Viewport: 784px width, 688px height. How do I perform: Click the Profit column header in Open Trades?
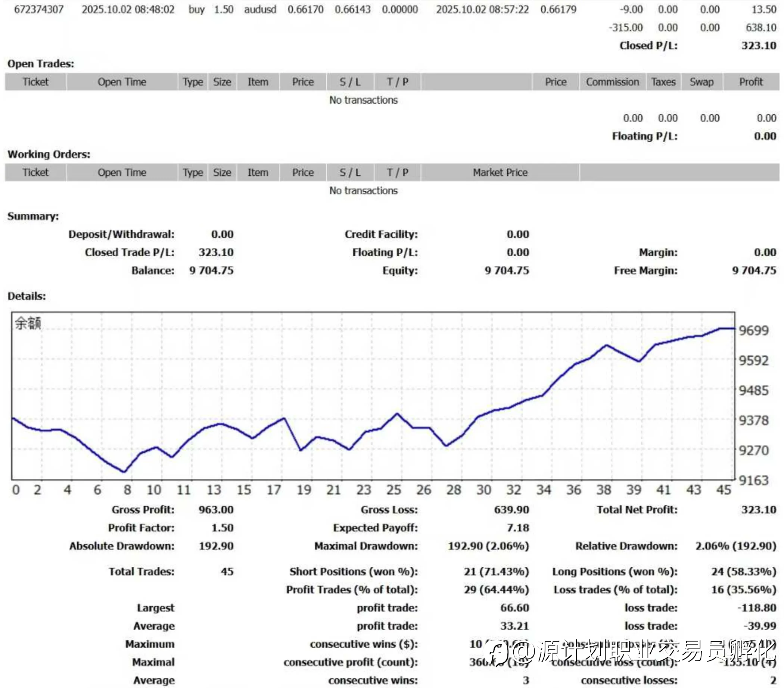coord(751,82)
